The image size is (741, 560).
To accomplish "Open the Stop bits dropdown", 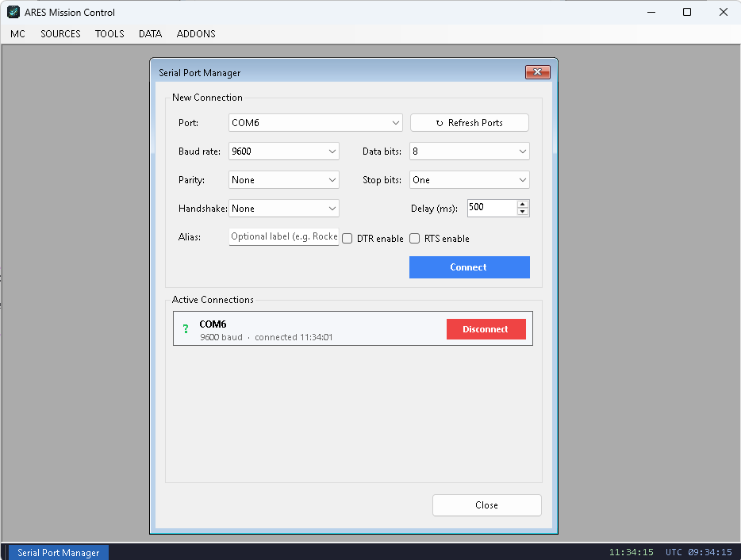I will [x=469, y=180].
